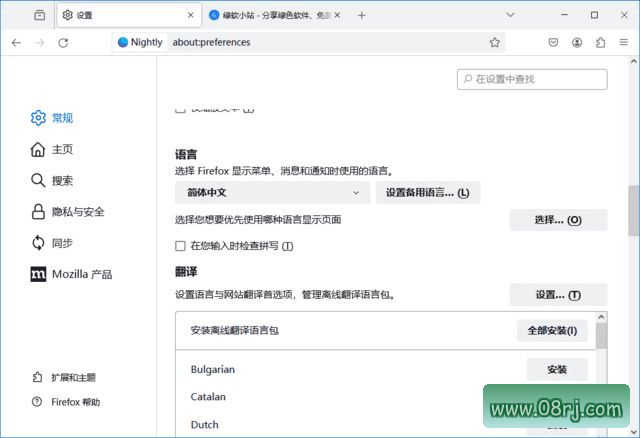This screenshot has width=640, height=438.
Task: Open the hamburger application menu
Action: 624,42
